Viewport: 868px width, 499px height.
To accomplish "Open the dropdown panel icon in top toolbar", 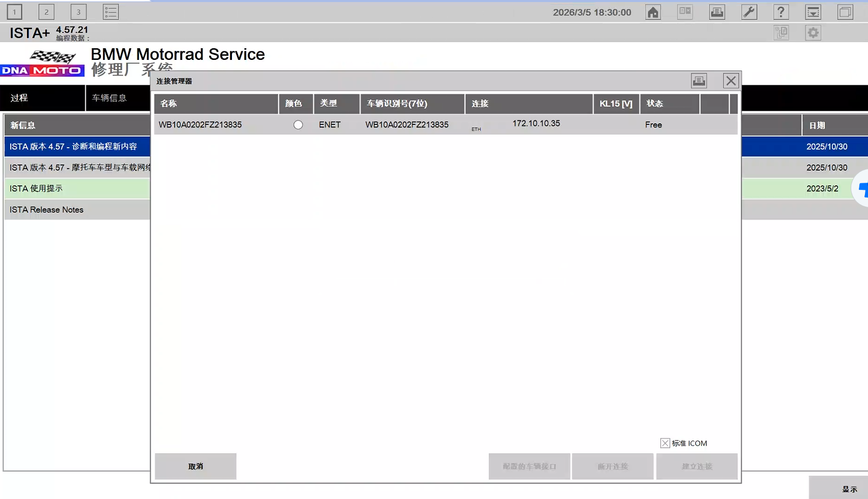I will [x=813, y=12].
